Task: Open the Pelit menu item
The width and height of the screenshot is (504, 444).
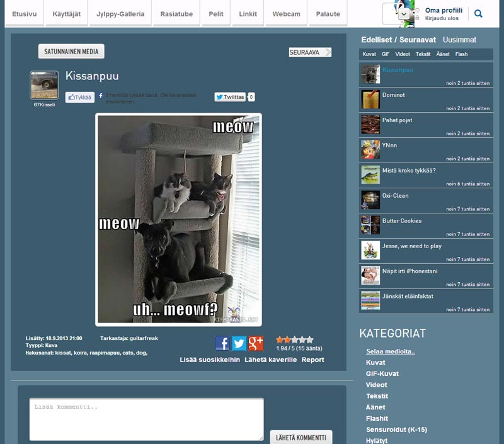Action: [x=216, y=14]
